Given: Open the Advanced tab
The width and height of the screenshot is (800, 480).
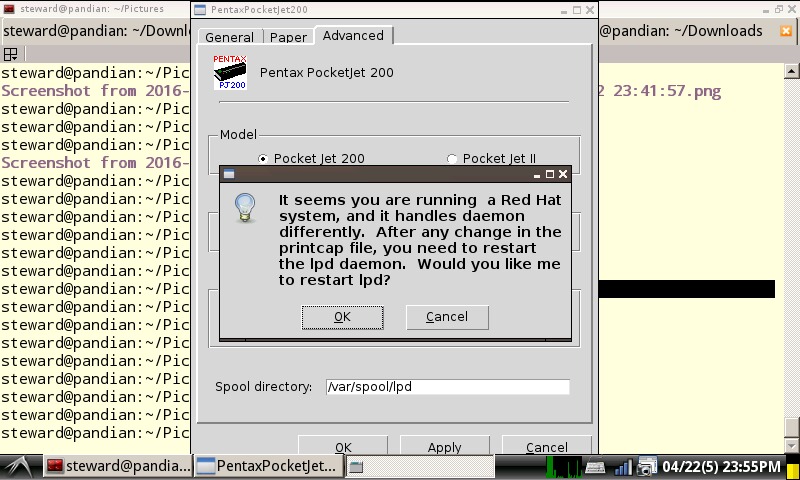Looking at the screenshot, I should [353, 35].
